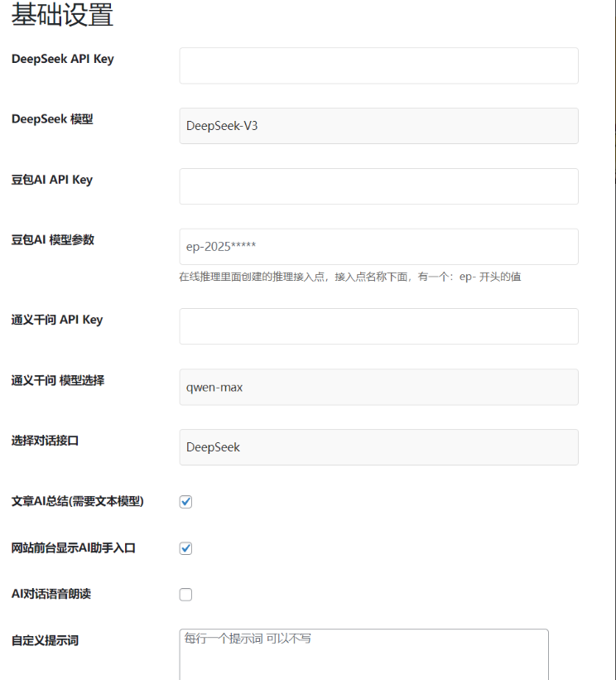Click the 通义千问 模型选择 label
Viewport: 616px width, 680px height.
pos(58,380)
